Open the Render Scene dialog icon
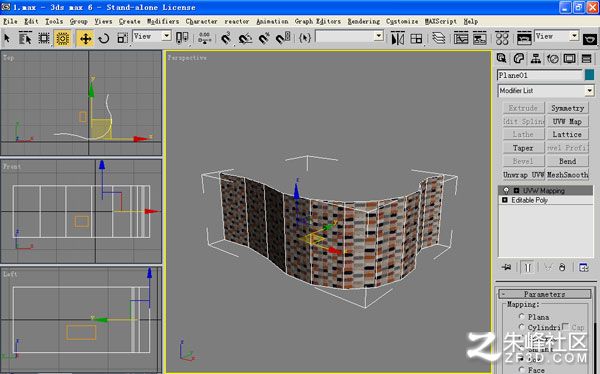The height and width of the screenshot is (374, 600). coord(524,38)
